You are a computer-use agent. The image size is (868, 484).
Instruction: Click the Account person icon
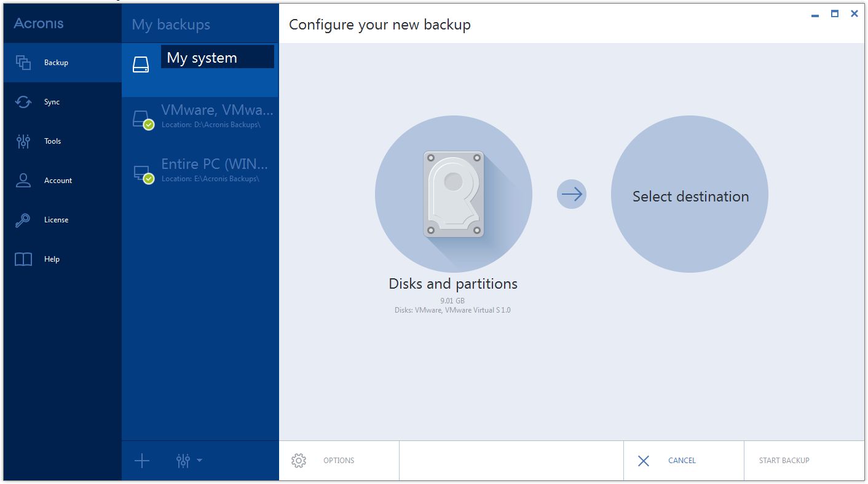[23, 181]
